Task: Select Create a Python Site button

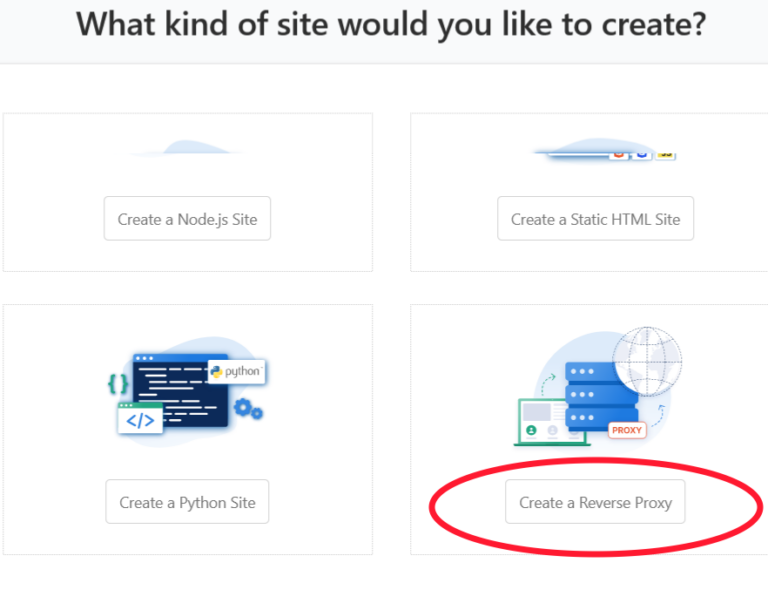Action: pos(187,502)
